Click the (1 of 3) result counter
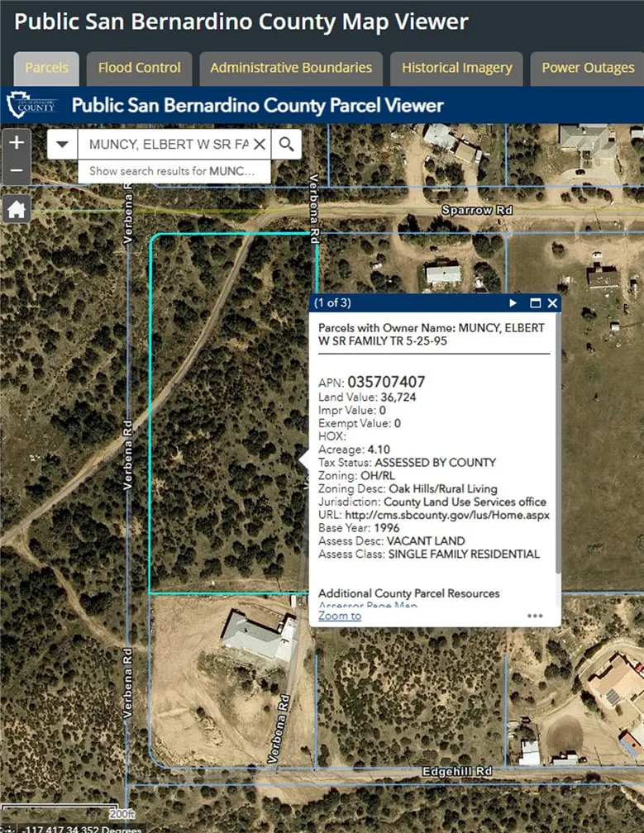Viewport: 644px width, 833px height. pos(332,302)
